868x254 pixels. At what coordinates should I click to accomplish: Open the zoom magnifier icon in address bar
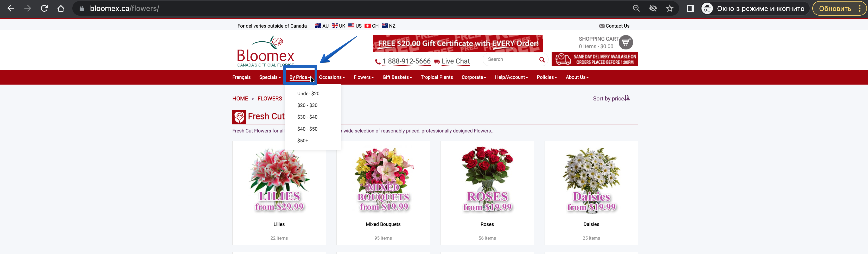[x=636, y=8]
